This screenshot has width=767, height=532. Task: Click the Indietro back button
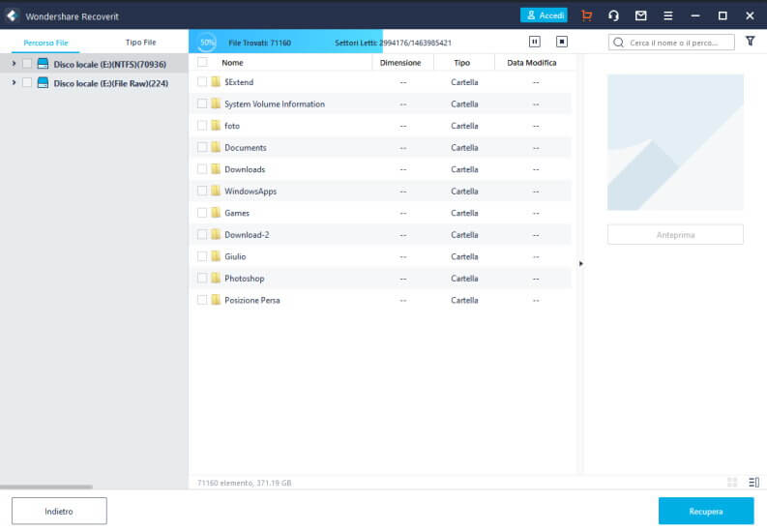pos(59,511)
